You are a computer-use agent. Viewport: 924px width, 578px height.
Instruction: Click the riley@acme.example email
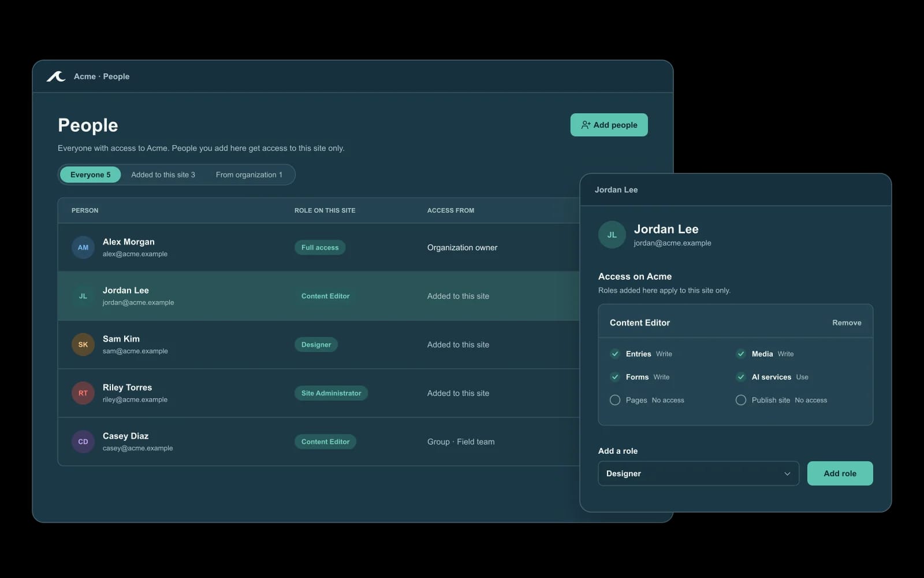click(135, 399)
